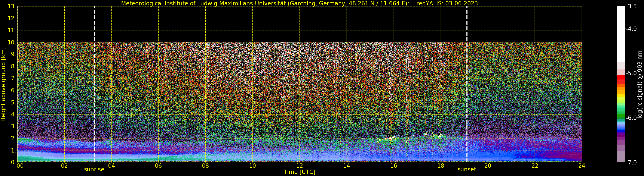
Task: Click the colorbar tick value -4.0
Action: (631, 29)
